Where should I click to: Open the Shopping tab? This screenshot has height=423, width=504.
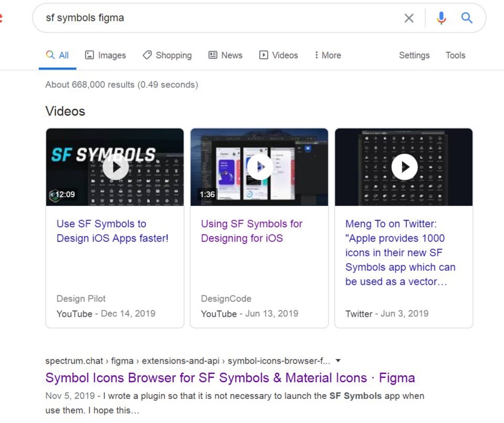(167, 55)
